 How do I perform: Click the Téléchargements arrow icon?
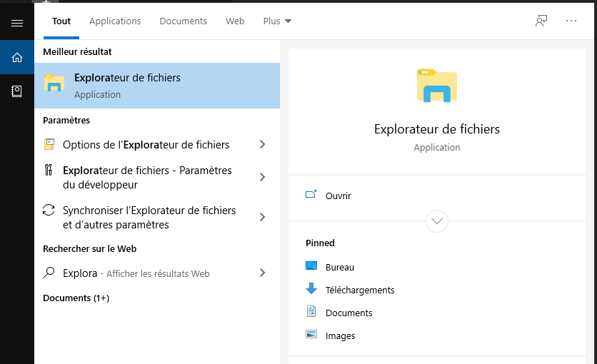click(x=311, y=290)
